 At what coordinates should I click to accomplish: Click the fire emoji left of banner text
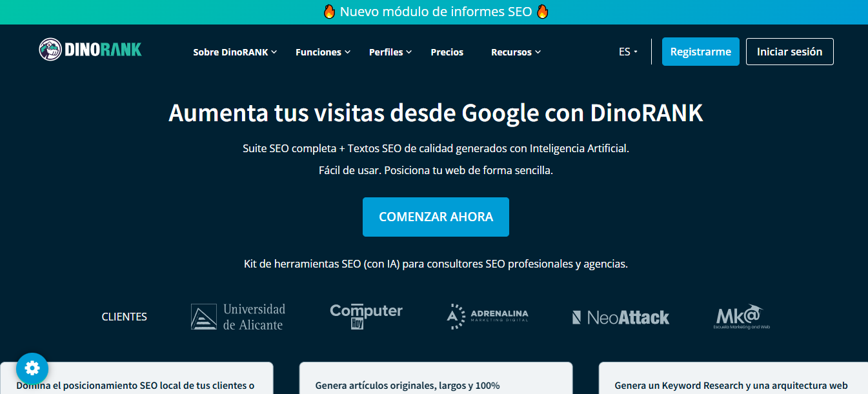point(329,12)
